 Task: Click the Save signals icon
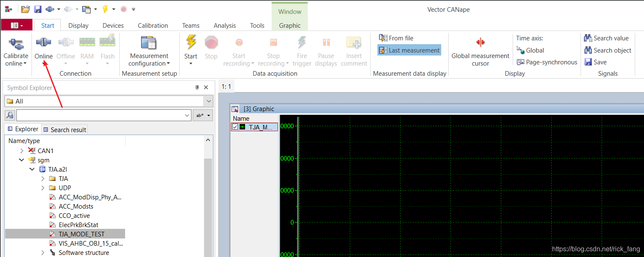pos(588,62)
